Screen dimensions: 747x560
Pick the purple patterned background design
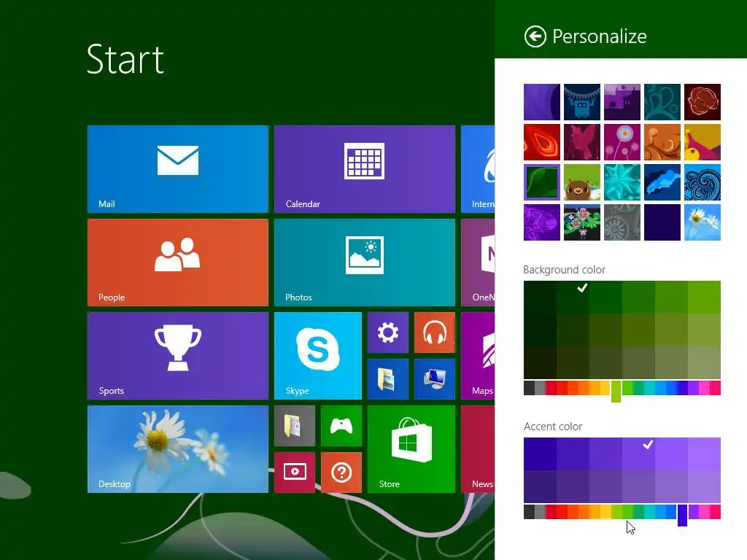(x=542, y=222)
